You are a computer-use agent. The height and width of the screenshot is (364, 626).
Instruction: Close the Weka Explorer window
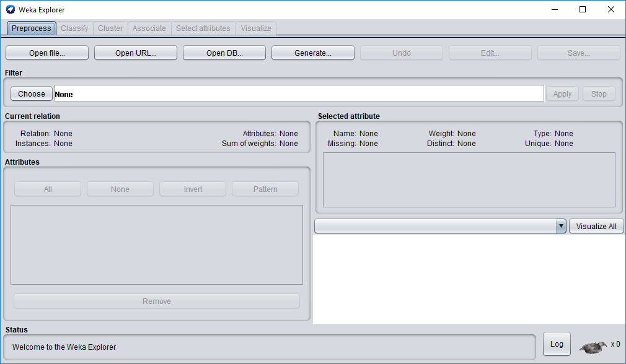[x=611, y=9]
